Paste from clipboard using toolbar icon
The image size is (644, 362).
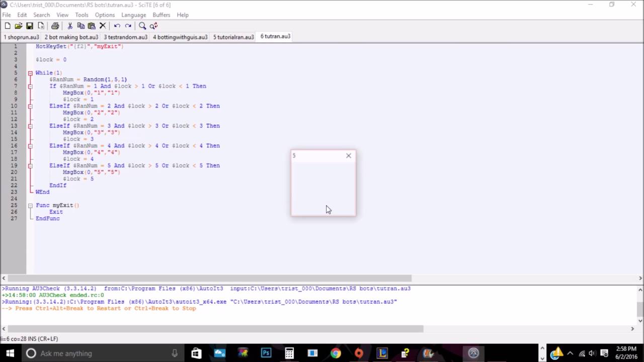coord(92,26)
